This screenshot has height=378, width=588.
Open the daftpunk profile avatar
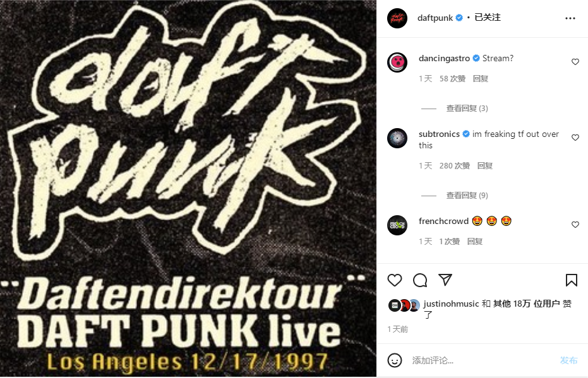click(397, 18)
